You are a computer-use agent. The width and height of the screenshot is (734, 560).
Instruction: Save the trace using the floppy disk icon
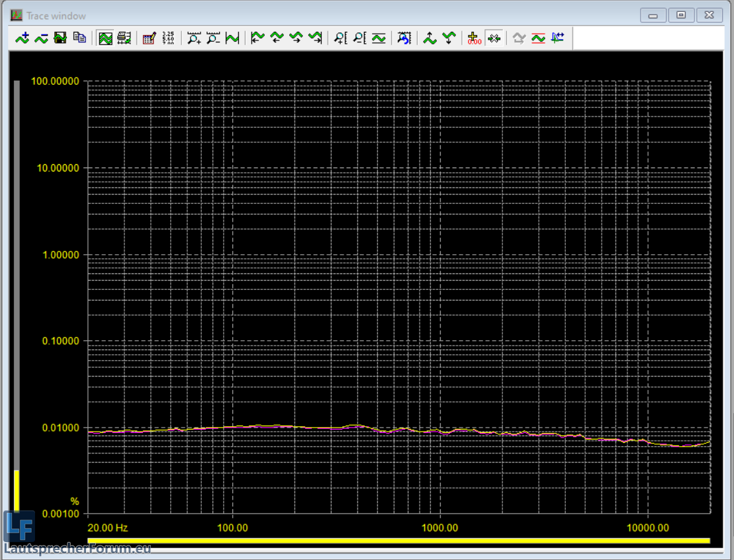point(60,38)
